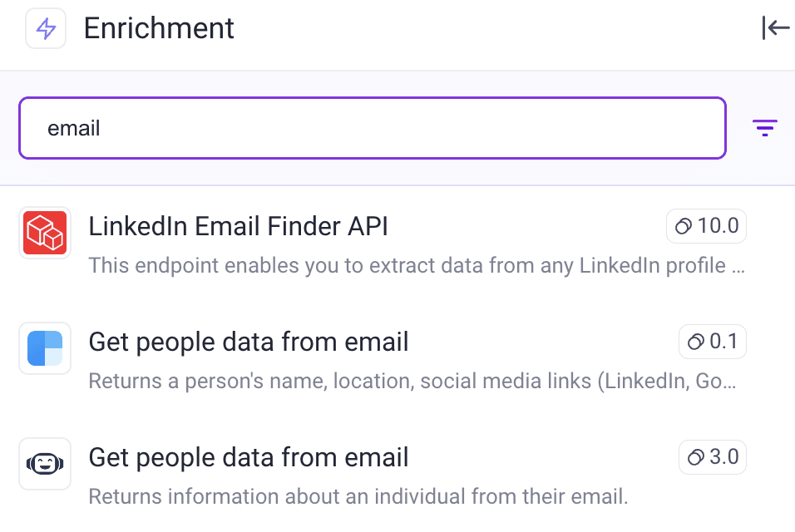This screenshot has width=795, height=532.
Task: Open the robot-branded Get people data from email
Action: point(249,457)
